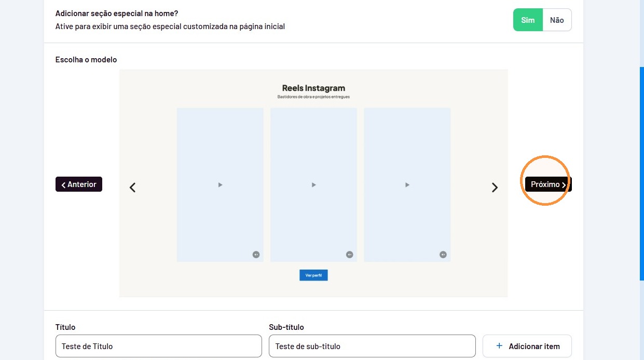The width and height of the screenshot is (644, 360).
Task: Disable special section with Não
Action: pos(557,20)
